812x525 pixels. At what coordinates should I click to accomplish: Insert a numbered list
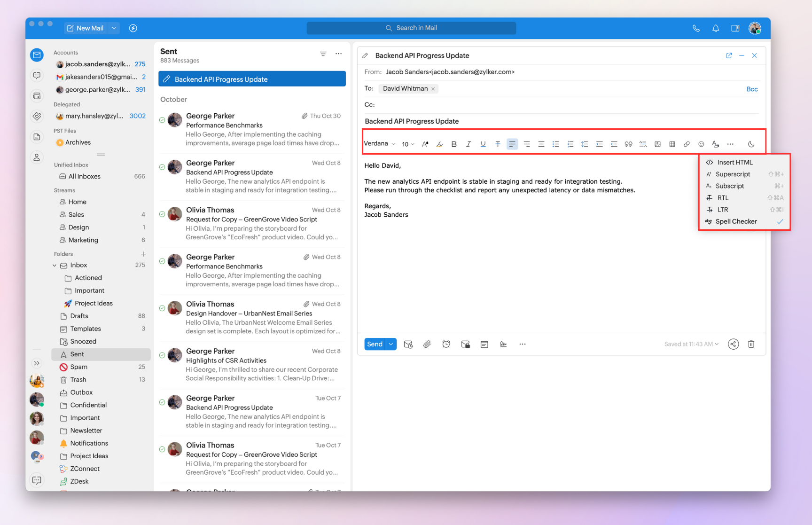pos(570,144)
